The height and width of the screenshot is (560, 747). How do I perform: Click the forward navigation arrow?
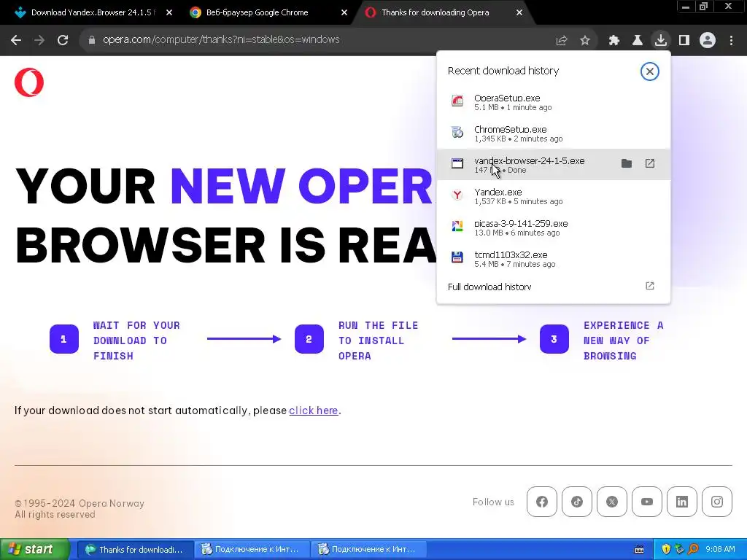(x=39, y=40)
